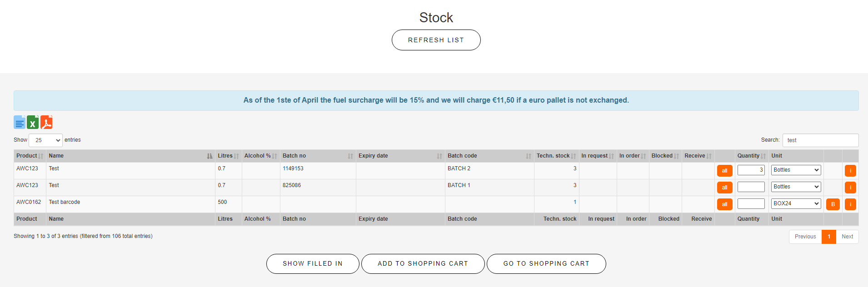The width and height of the screenshot is (868, 287).
Task: Open info for the BATCH 1 row
Action: [850, 188]
